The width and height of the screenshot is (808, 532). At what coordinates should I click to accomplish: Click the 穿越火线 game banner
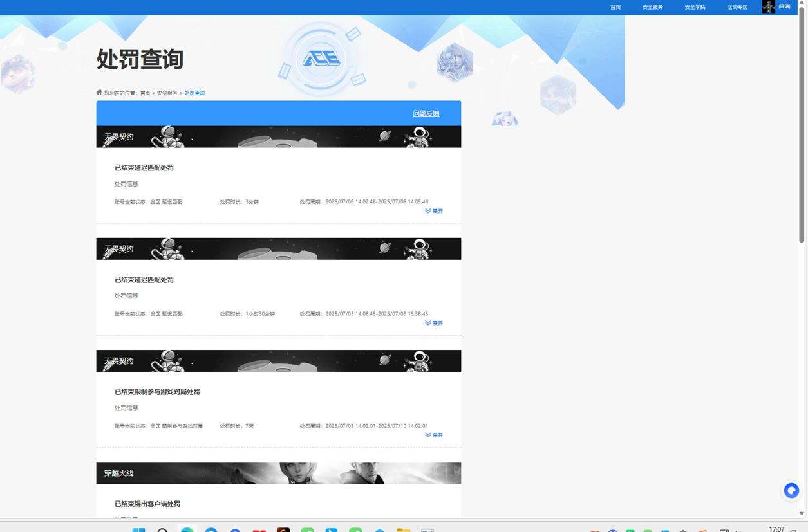pyautogui.click(x=279, y=473)
